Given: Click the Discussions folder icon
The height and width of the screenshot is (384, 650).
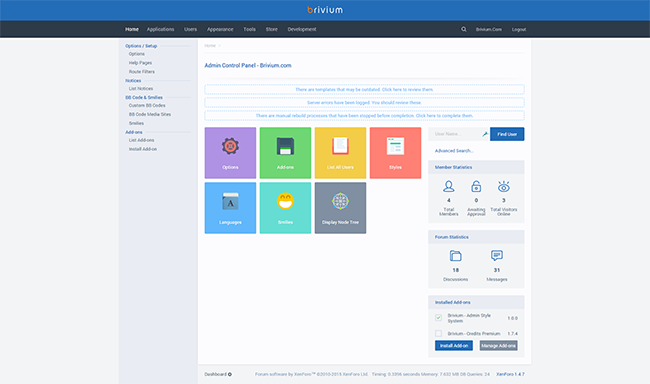Looking at the screenshot, I should tap(456, 255).
